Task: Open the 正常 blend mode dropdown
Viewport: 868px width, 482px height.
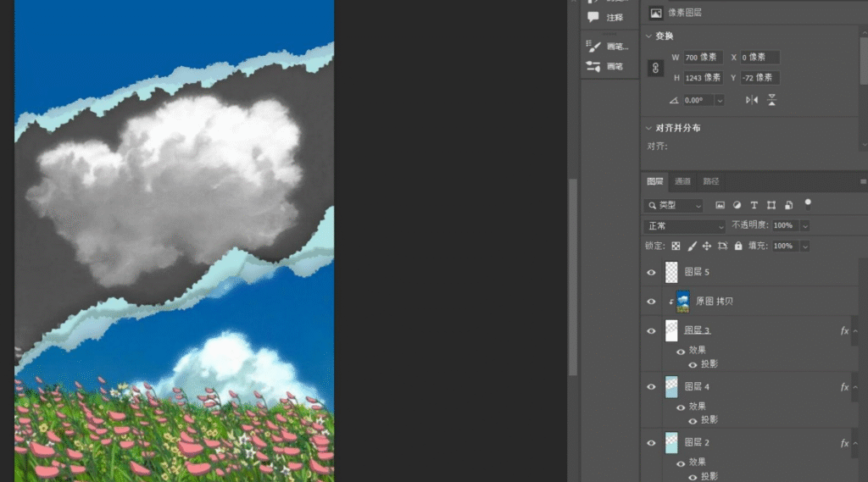Action: [x=684, y=226]
